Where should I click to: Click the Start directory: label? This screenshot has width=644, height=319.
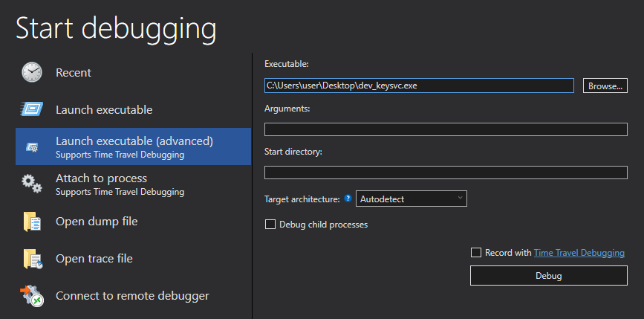point(293,152)
